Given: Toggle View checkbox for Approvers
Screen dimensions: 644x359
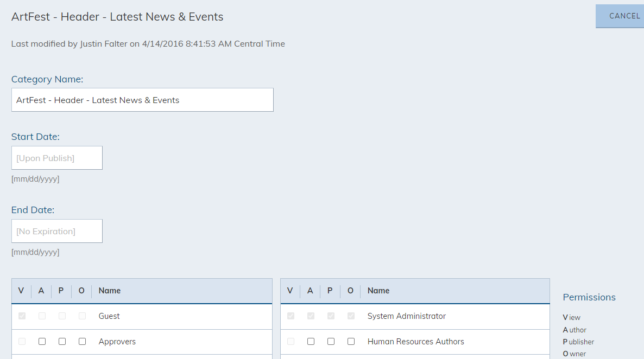Looking at the screenshot, I should click(22, 341).
